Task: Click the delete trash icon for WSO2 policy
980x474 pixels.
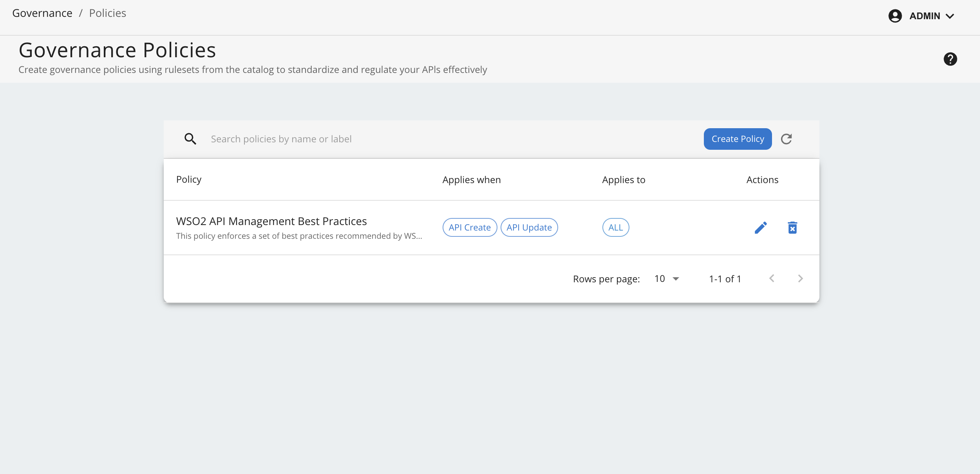Action: coord(792,228)
